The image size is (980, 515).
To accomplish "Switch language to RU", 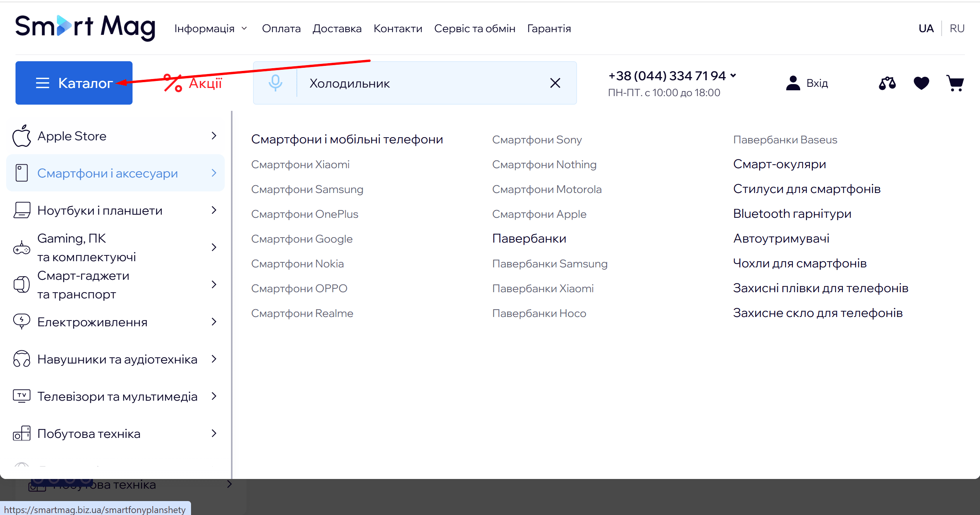I will coord(957,28).
